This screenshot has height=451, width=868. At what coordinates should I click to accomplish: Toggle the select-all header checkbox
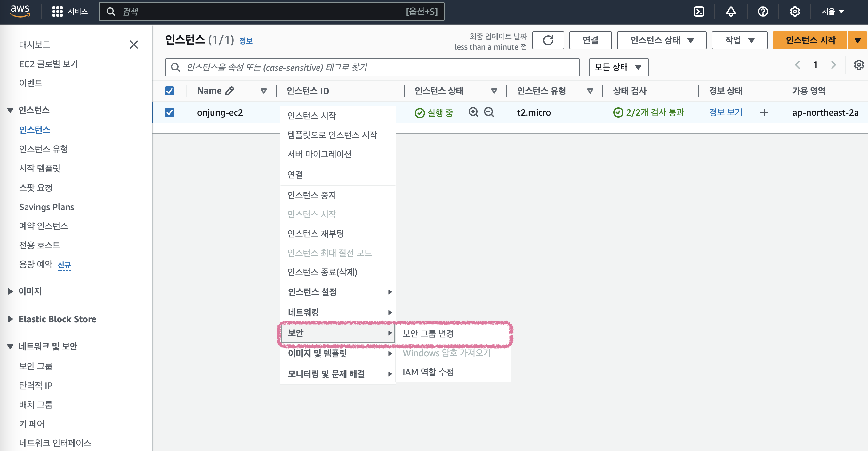[170, 91]
